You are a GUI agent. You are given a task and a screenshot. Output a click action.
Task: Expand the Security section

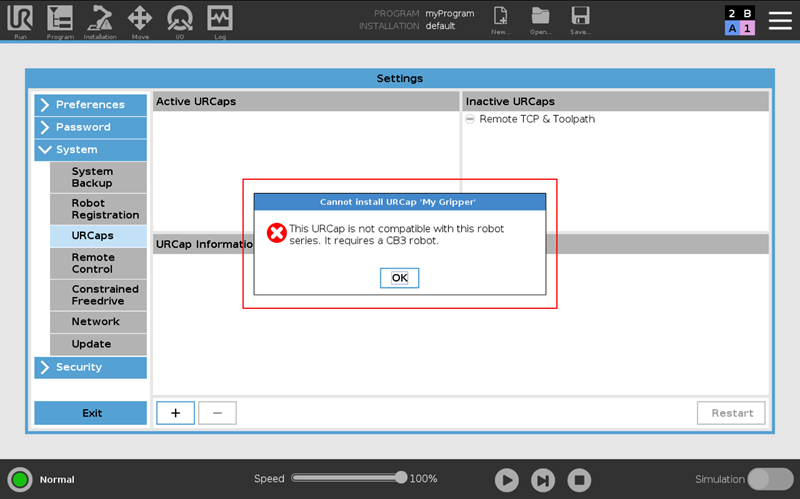coord(90,367)
